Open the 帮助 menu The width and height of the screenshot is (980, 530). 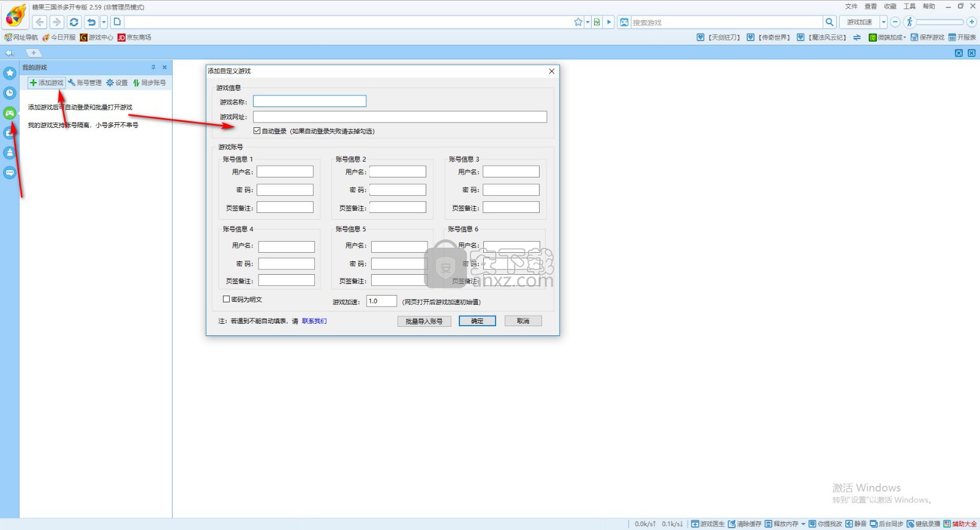point(929,6)
